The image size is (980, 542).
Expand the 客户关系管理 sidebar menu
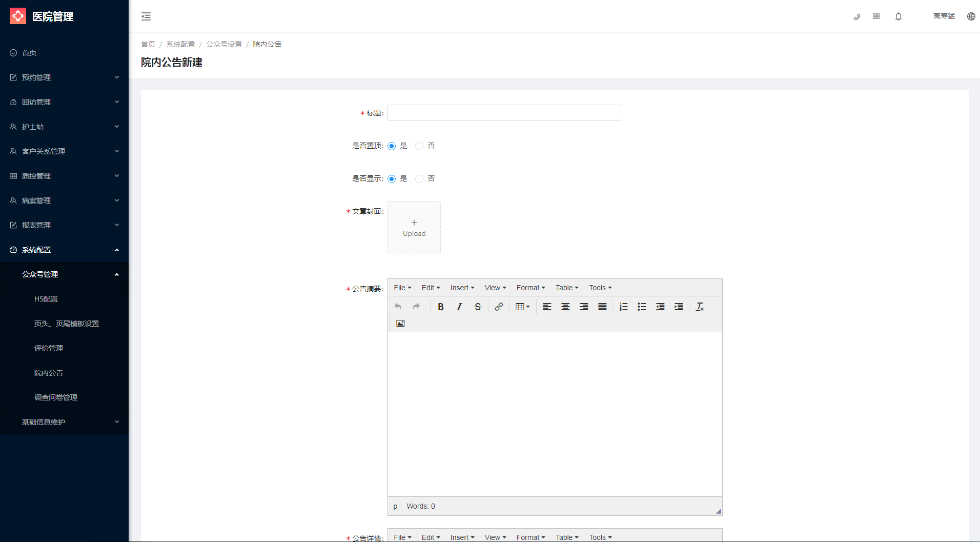click(64, 151)
